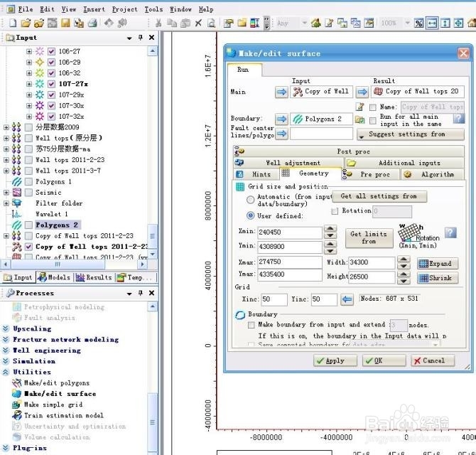The image size is (476, 455).
Task: Click the fit height arrows toolbar icon
Action: click(x=445, y=23)
